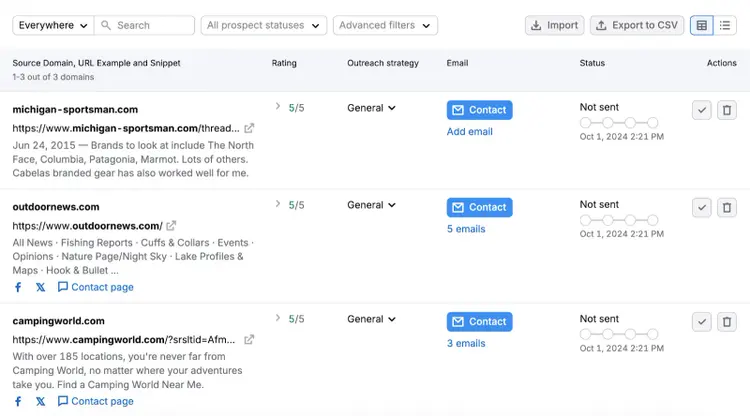This screenshot has width=750, height=416.
Task: Open the All prospect statuses dropdown
Action: click(x=264, y=25)
